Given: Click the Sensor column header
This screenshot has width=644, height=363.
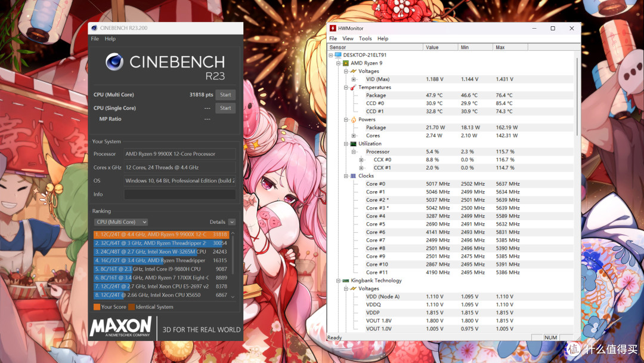Looking at the screenshot, I should (375, 47).
